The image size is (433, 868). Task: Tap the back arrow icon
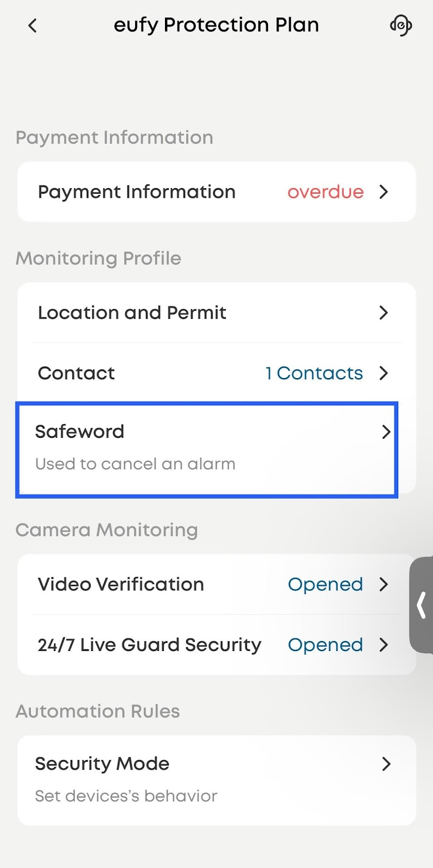33,25
